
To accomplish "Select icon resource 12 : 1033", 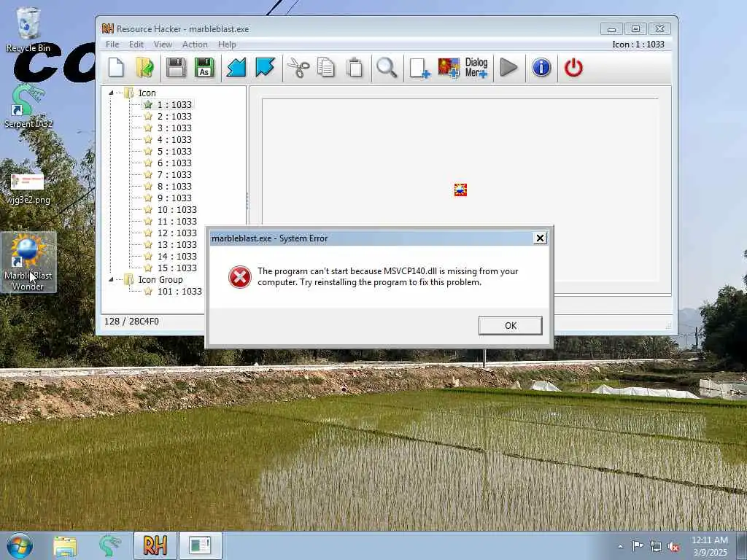I will (x=177, y=233).
